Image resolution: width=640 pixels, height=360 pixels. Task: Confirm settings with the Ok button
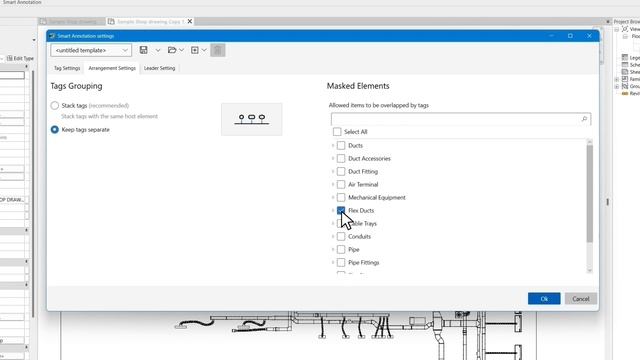click(x=544, y=299)
